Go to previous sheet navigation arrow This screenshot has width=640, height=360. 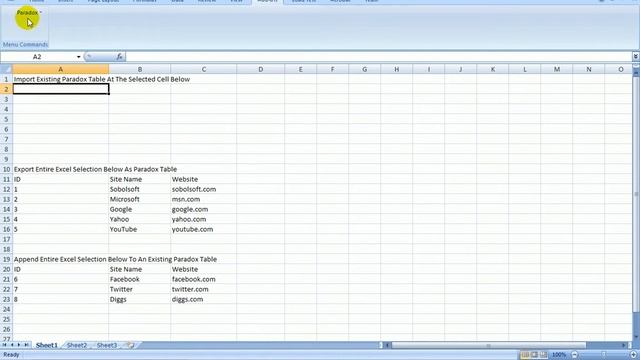pos(12,345)
